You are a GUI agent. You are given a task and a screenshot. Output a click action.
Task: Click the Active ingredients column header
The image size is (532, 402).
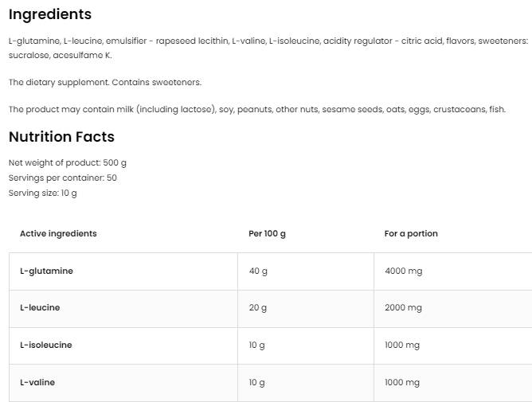tap(58, 233)
